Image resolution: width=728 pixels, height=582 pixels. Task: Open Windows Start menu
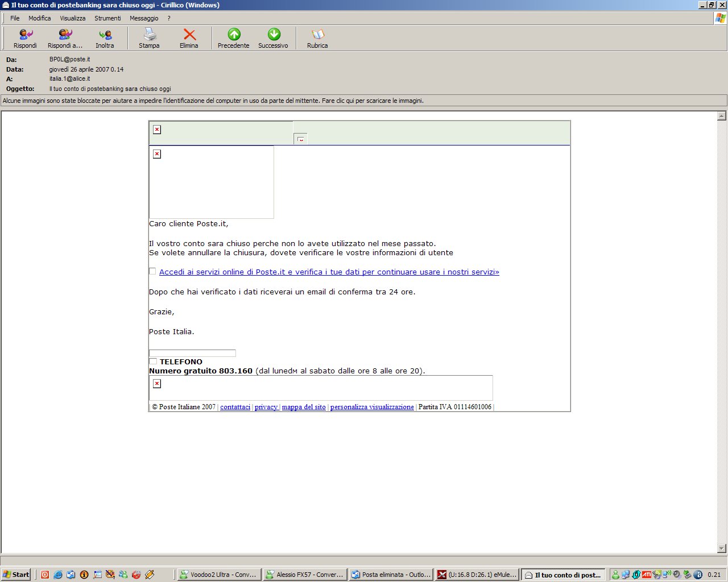tap(16, 575)
